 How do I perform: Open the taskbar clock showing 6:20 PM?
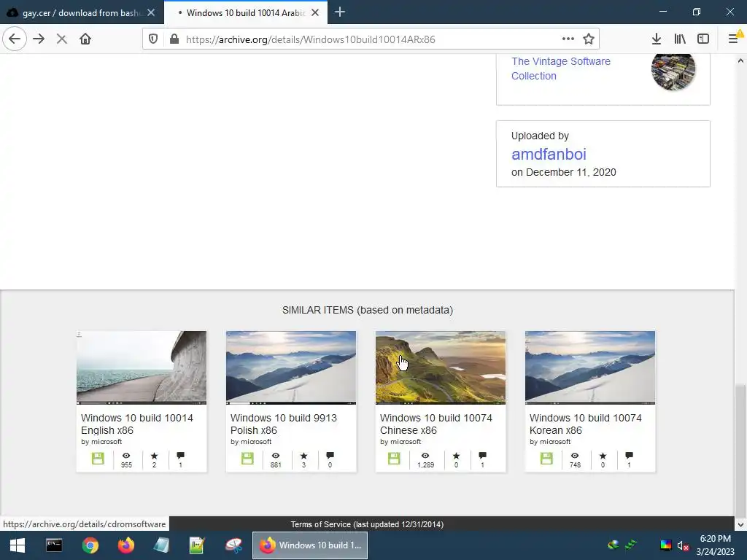pyautogui.click(x=715, y=545)
